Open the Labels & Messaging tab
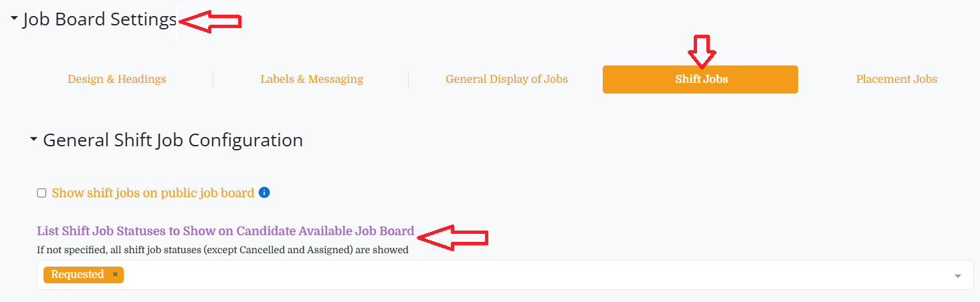Viewport: 980px width, 302px height. pyautogui.click(x=312, y=80)
